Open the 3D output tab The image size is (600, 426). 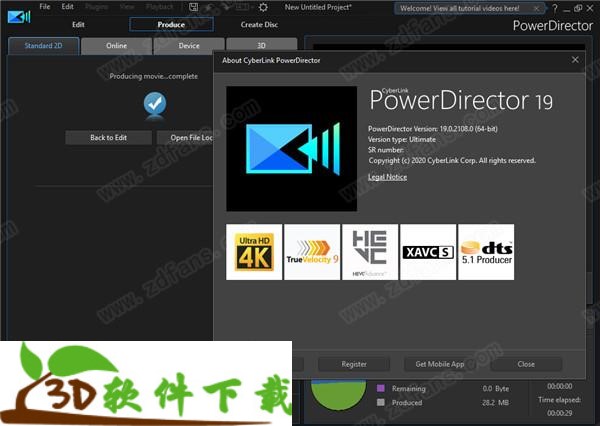pyautogui.click(x=261, y=46)
